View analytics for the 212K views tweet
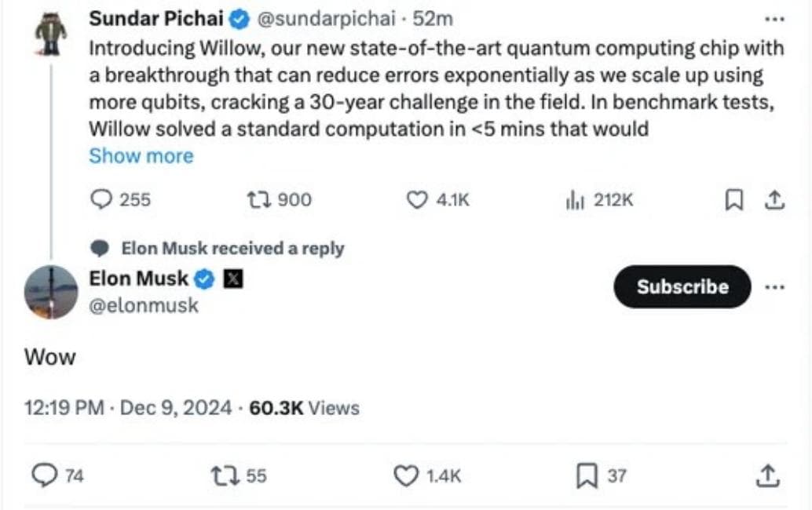 coord(572,200)
